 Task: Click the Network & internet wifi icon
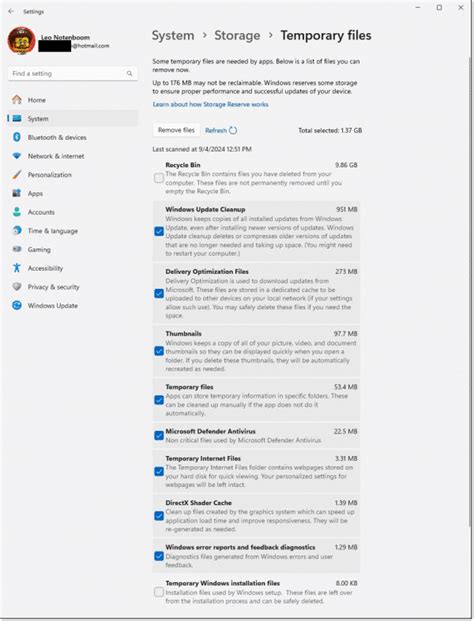[17, 156]
